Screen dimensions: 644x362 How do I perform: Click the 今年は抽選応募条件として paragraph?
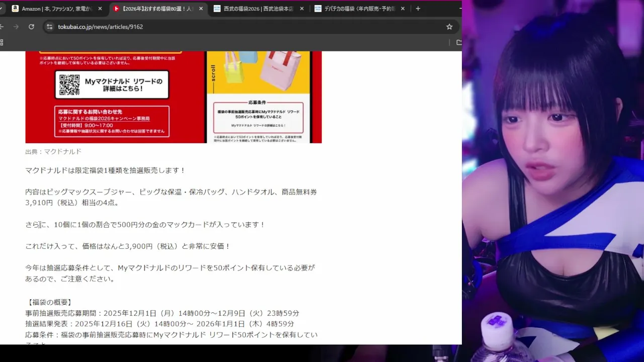[x=170, y=274]
